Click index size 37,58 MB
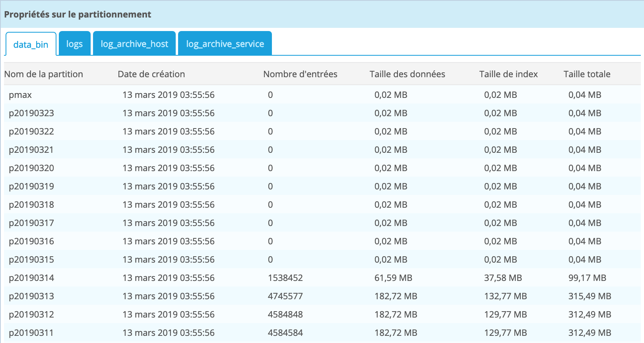 (503, 278)
